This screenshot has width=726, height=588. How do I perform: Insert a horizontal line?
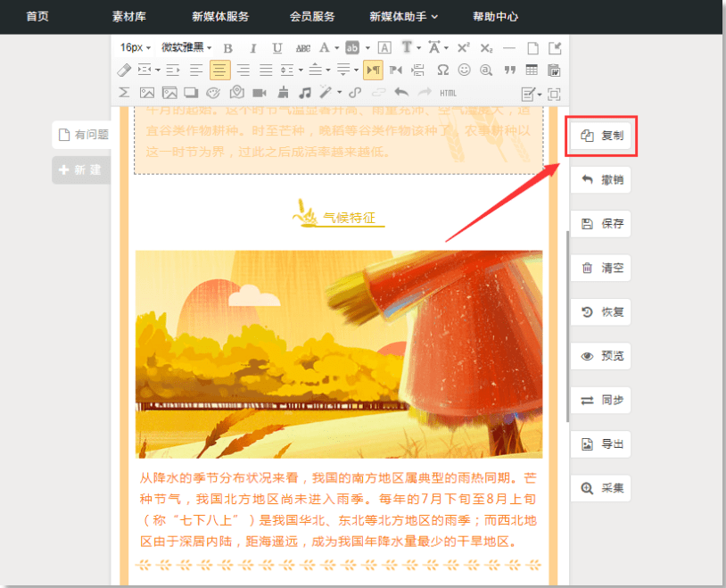(509, 47)
